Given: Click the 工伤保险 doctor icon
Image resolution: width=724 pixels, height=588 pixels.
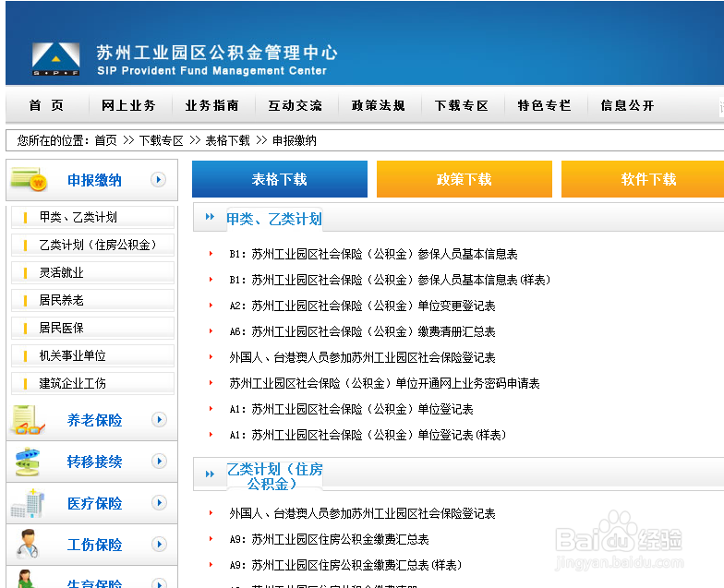Looking at the screenshot, I should point(28,545).
